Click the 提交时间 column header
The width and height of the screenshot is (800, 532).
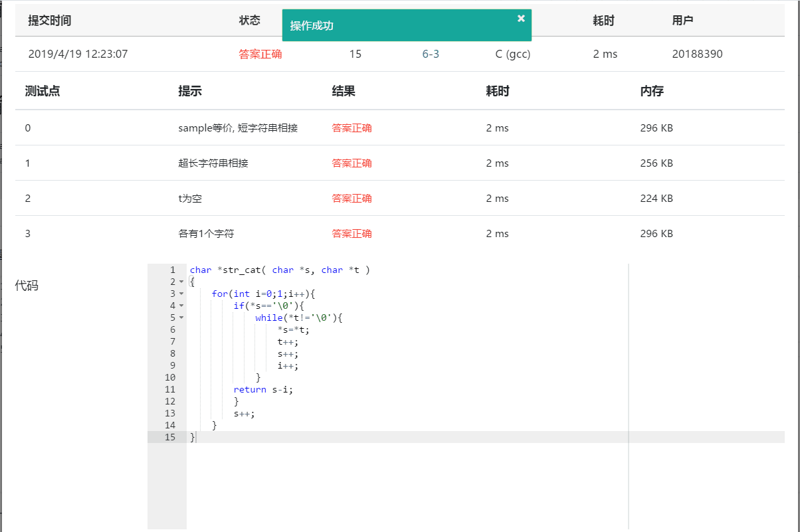[x=49, y=21]
